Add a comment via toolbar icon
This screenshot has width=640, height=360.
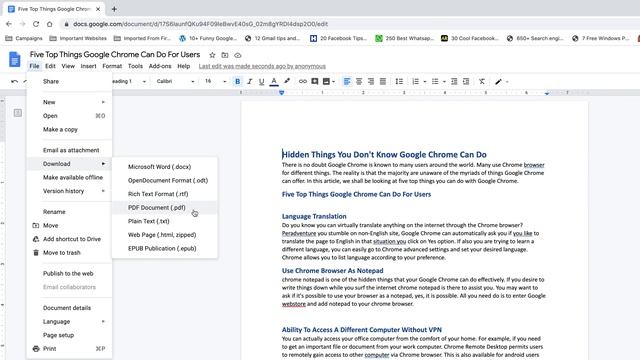(x=315, y=82)
